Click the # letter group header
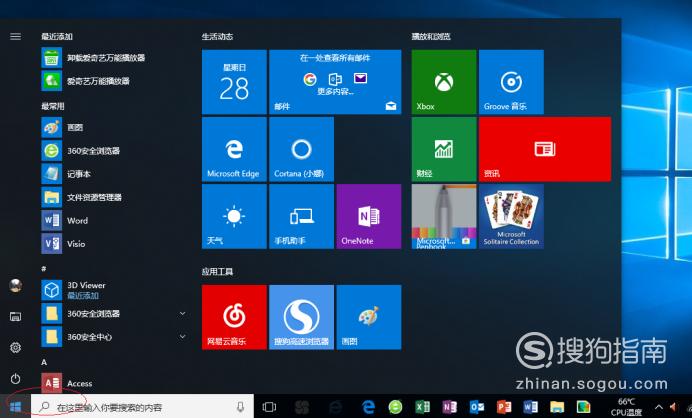This screenshot has width=692, height=418. point(44,268)
